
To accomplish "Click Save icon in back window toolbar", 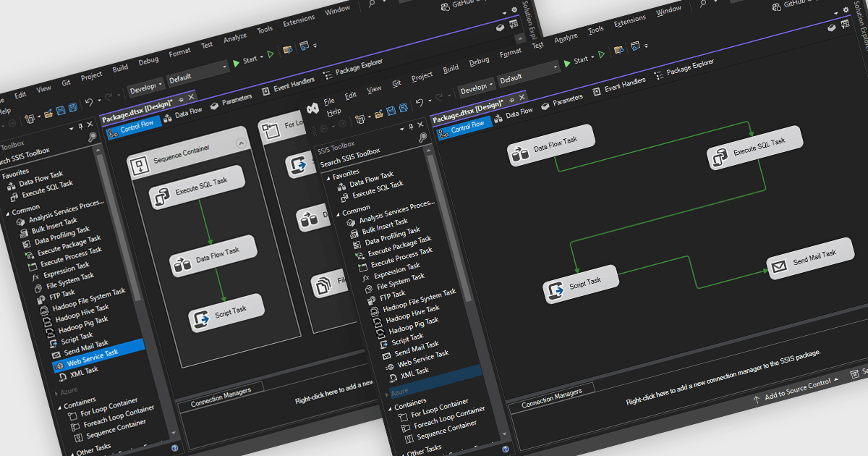I will (61, 112).
